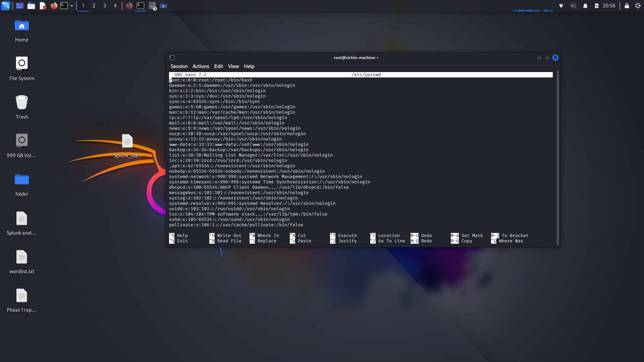
Task: Activate the lock screen icon in the tray
Action: click(x=627, y=6)
